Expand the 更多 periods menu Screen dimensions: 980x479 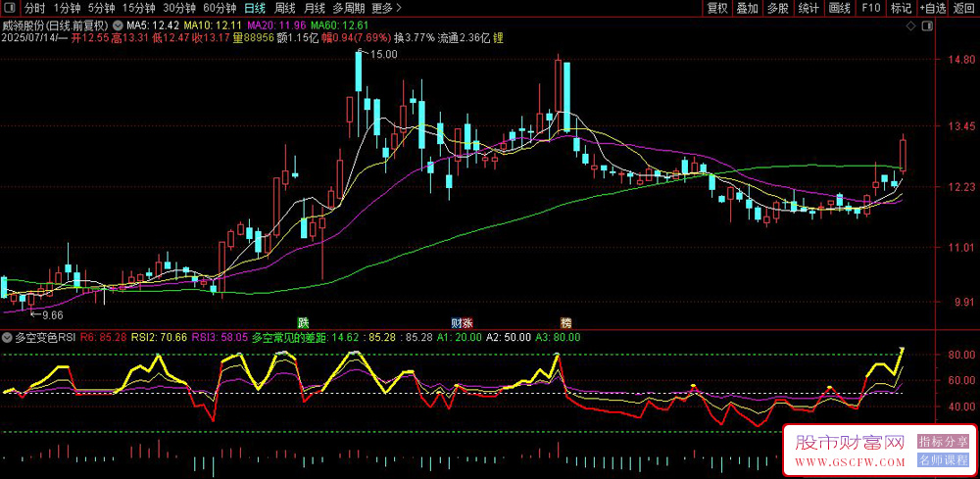point(387,8)
